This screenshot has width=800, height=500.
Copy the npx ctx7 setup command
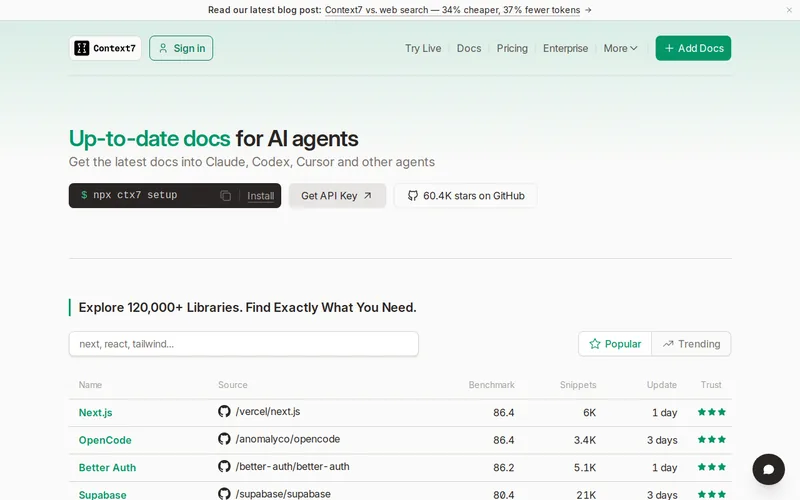point(226,195)
